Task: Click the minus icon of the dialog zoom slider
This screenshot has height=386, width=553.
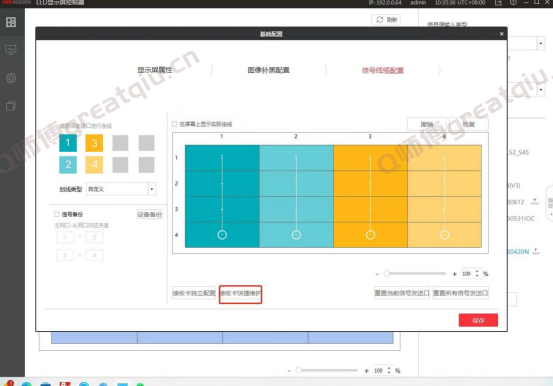Action: (x=377, y=274)
